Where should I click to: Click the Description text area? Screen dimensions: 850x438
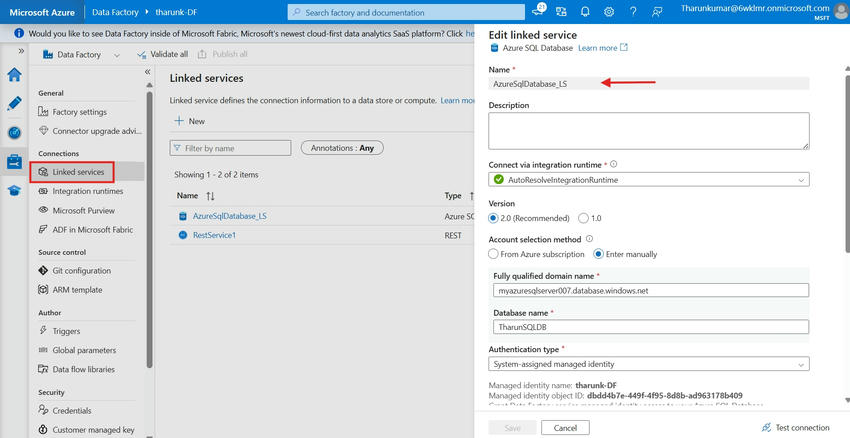pos(649,131)
